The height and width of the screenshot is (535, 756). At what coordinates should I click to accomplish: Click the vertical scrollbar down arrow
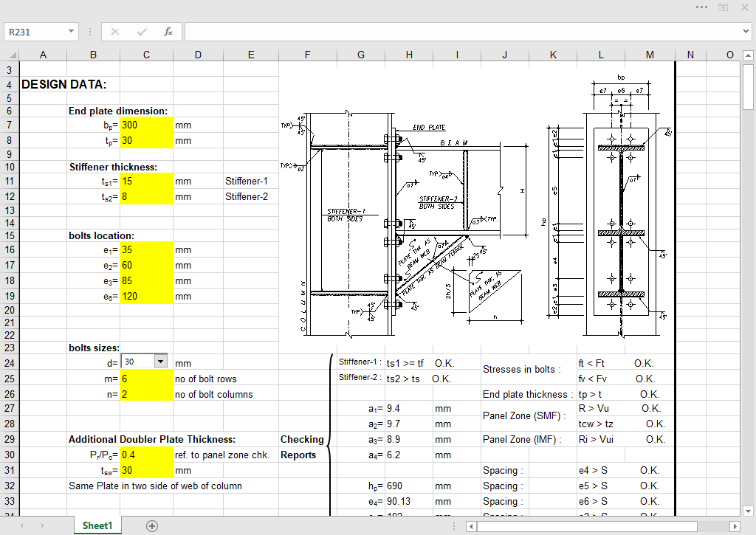pyautogui.click(x=748, y=511)
